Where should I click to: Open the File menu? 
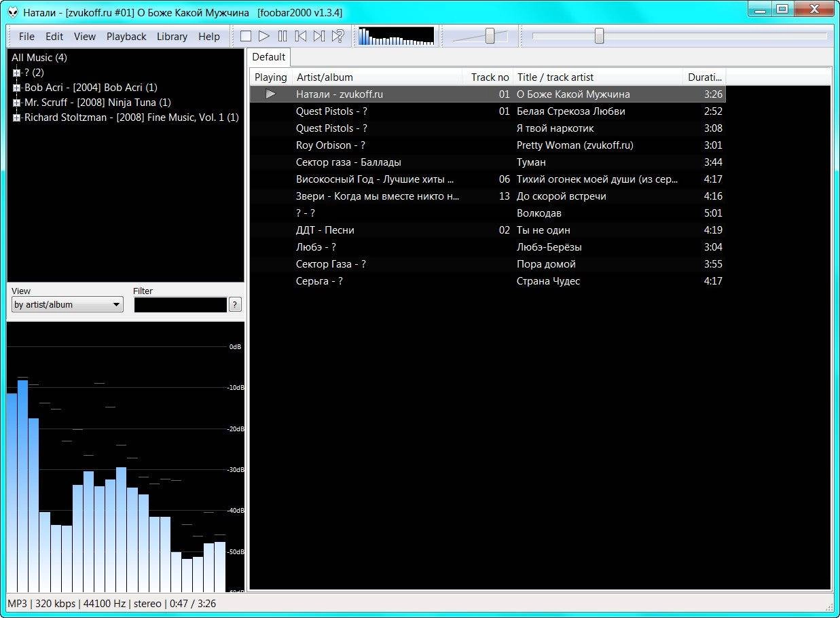coord(26,37)
